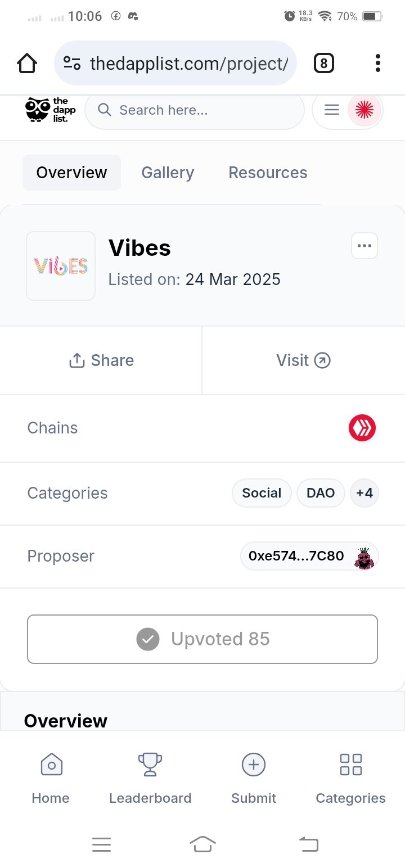Select the Overview tab
This screenshot has height=868, width=405.
pos(71,173)
